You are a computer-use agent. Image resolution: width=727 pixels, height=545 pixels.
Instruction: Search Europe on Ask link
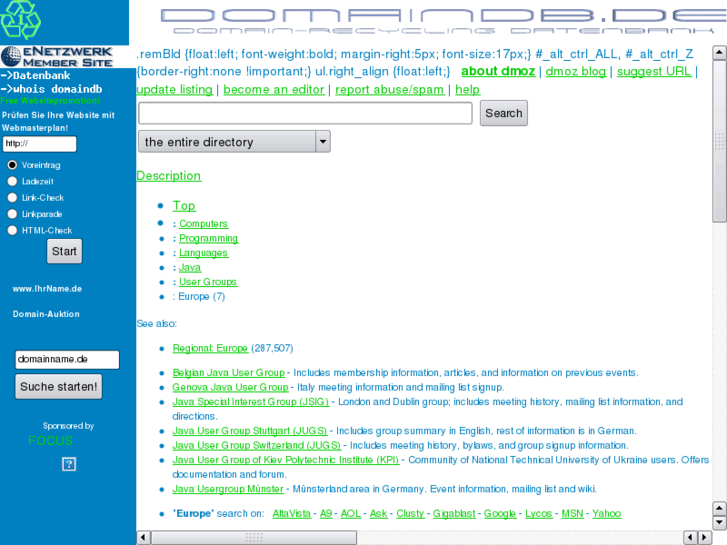(x=378, y=513)
